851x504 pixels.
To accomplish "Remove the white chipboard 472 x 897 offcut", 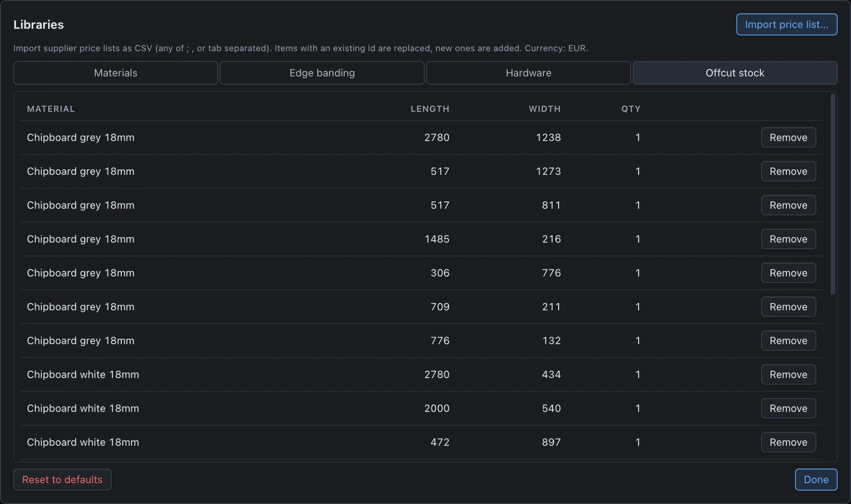I will coord(788,442).
